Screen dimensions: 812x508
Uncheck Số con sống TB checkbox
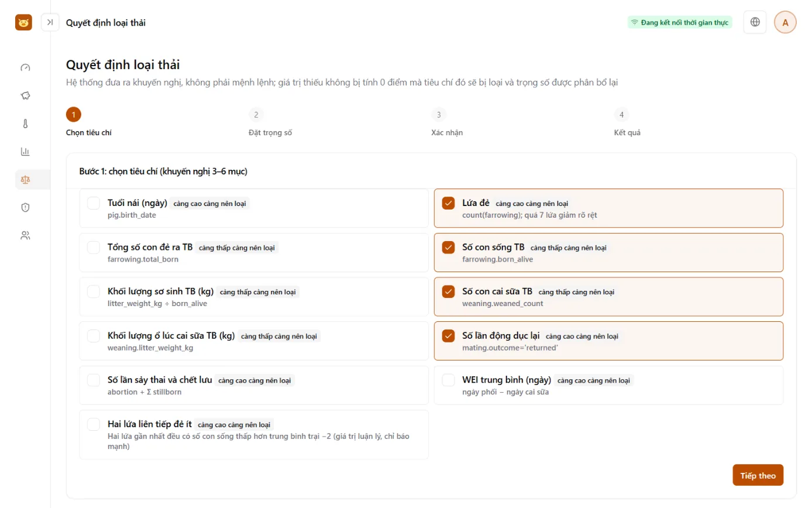pos(448,248)
